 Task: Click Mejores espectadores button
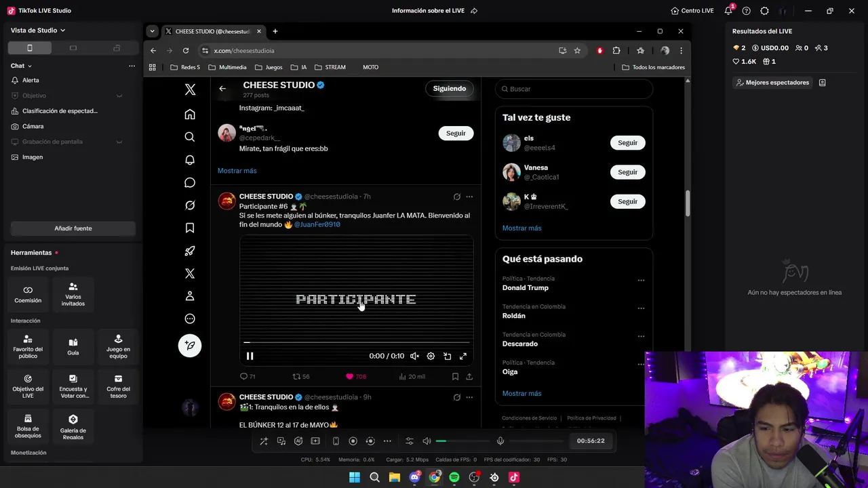click(x=772, y=83)
